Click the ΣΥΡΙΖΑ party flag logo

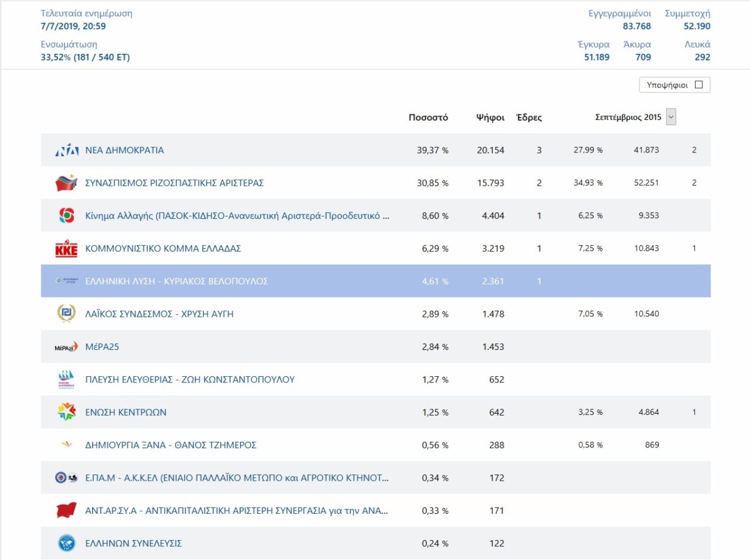click(x=66, y=183)
